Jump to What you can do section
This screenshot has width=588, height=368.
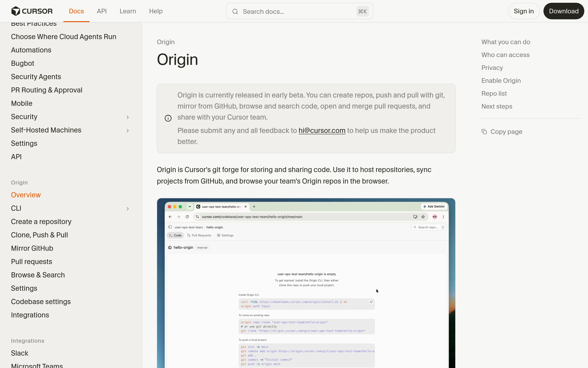pyautogui.click(x=506, y=42)
